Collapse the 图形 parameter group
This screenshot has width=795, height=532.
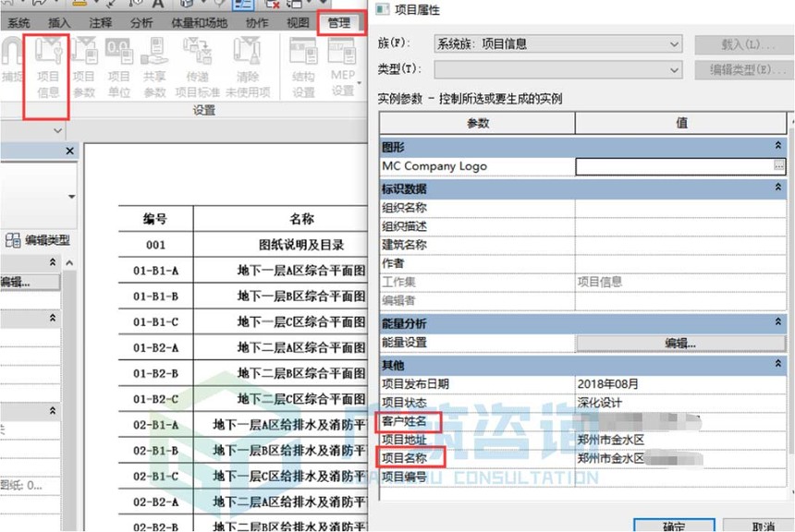tap(777, 146)
